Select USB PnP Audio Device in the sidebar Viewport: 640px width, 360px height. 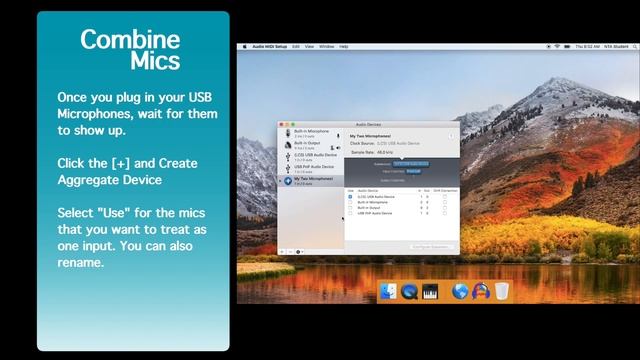pos(311,169)
